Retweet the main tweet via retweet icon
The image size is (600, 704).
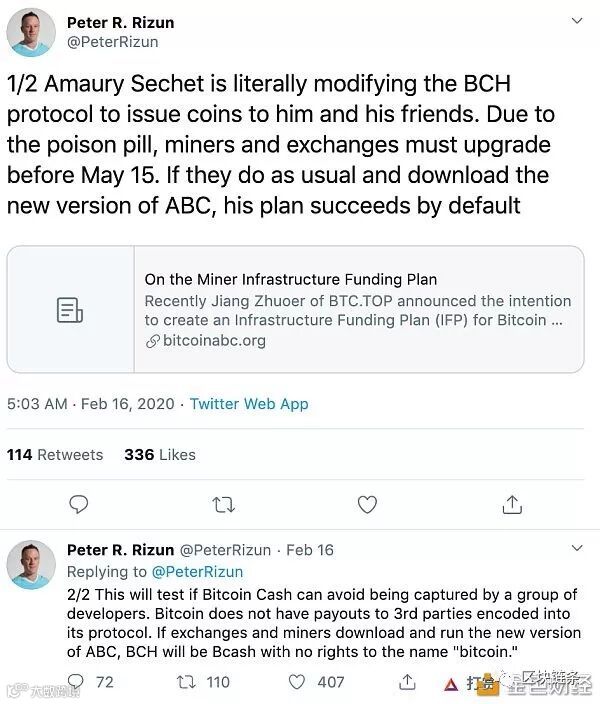tap(223, 504)
